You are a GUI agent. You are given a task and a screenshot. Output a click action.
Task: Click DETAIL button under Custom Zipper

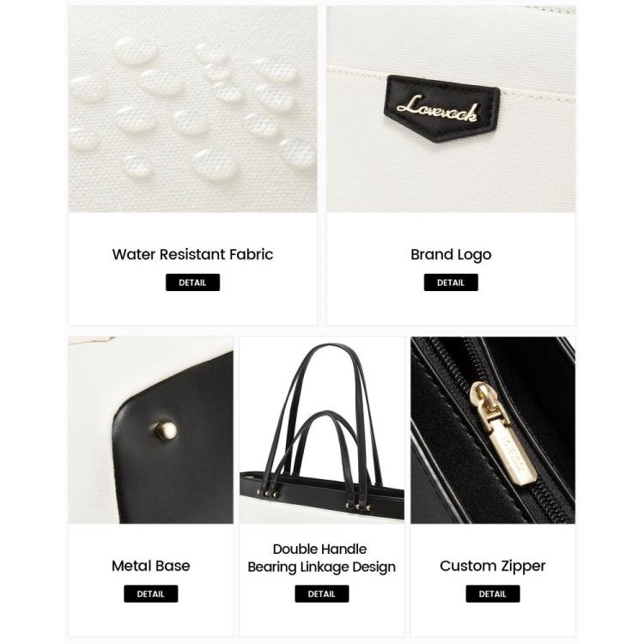pos(493,594)
